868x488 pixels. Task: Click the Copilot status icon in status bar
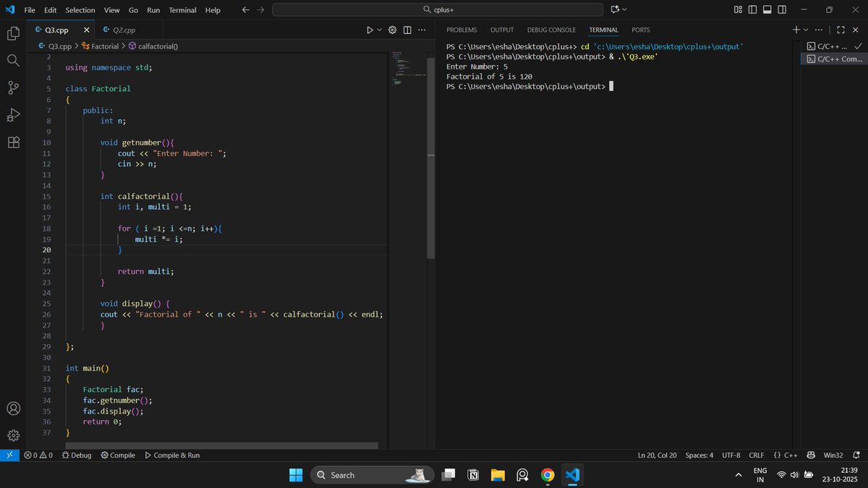click(811, 455)
